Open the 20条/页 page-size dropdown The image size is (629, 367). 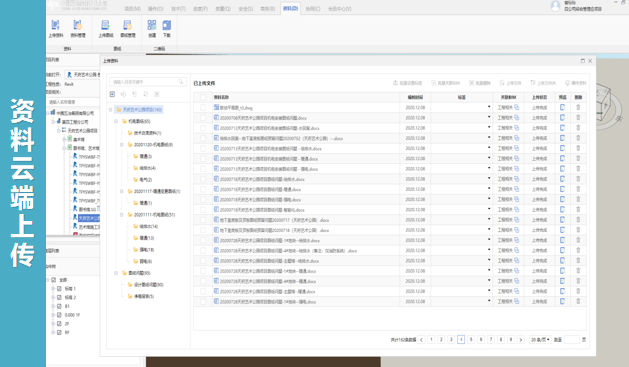pos(540,340)
